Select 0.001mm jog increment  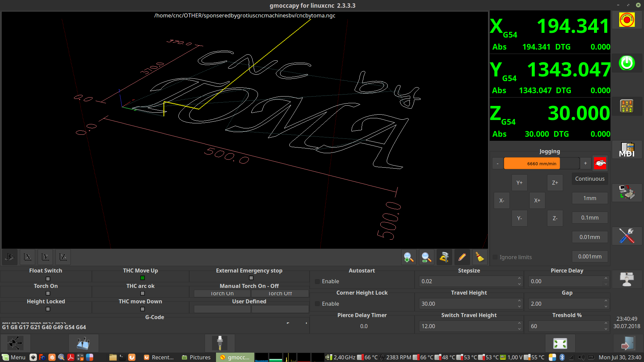coord(590,256)
